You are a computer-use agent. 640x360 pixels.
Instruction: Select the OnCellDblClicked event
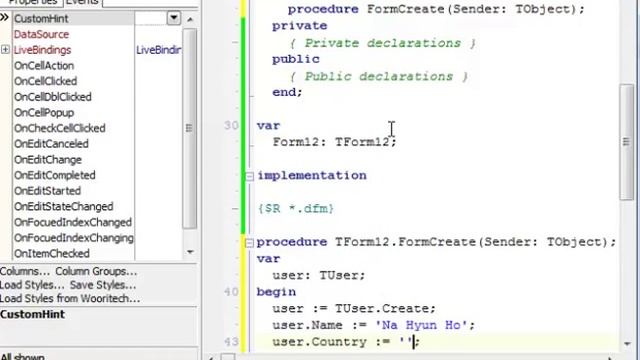[x=53, y=97]
